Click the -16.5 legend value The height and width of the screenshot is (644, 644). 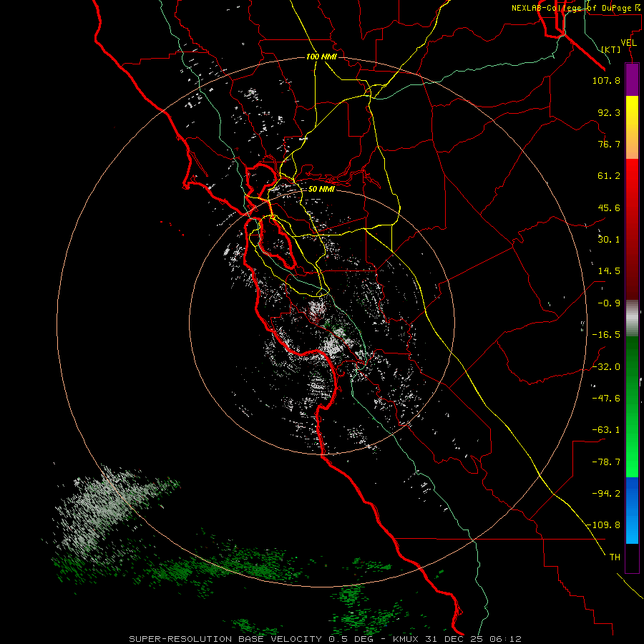tap(606, 335)
